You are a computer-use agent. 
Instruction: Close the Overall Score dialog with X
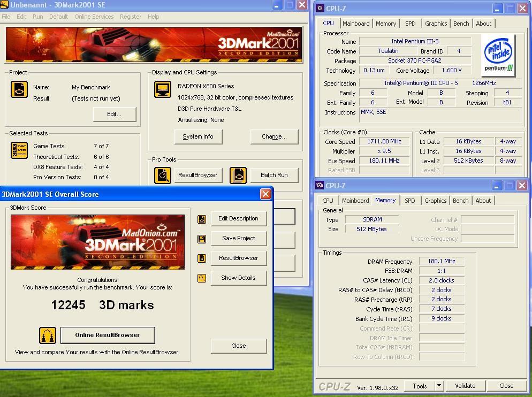(265, 194)
